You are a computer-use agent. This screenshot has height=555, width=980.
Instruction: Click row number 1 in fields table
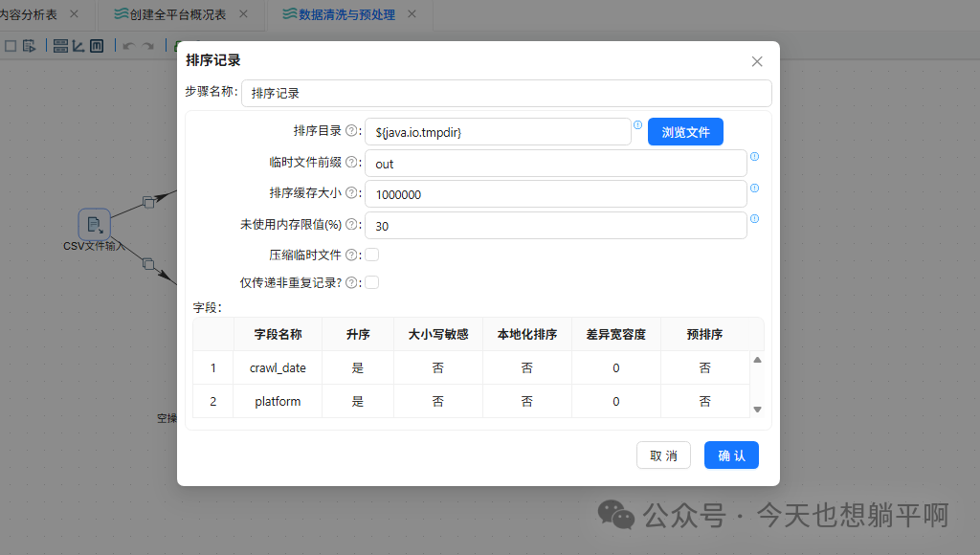pyautogui.click(x=213, y=368)
